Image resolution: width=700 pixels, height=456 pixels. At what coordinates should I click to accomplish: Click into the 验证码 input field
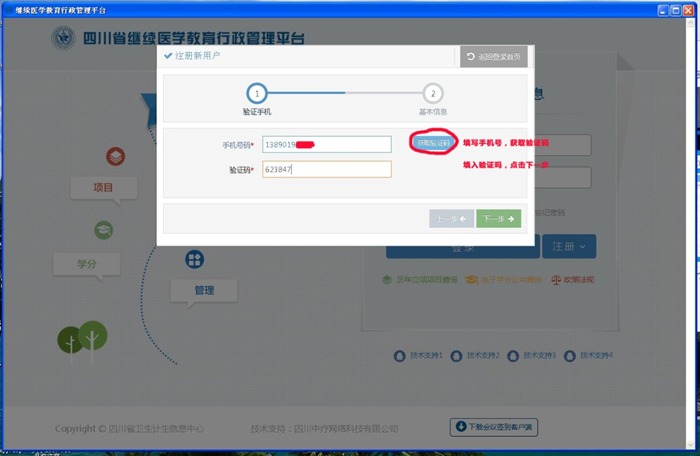pos(326,170)
